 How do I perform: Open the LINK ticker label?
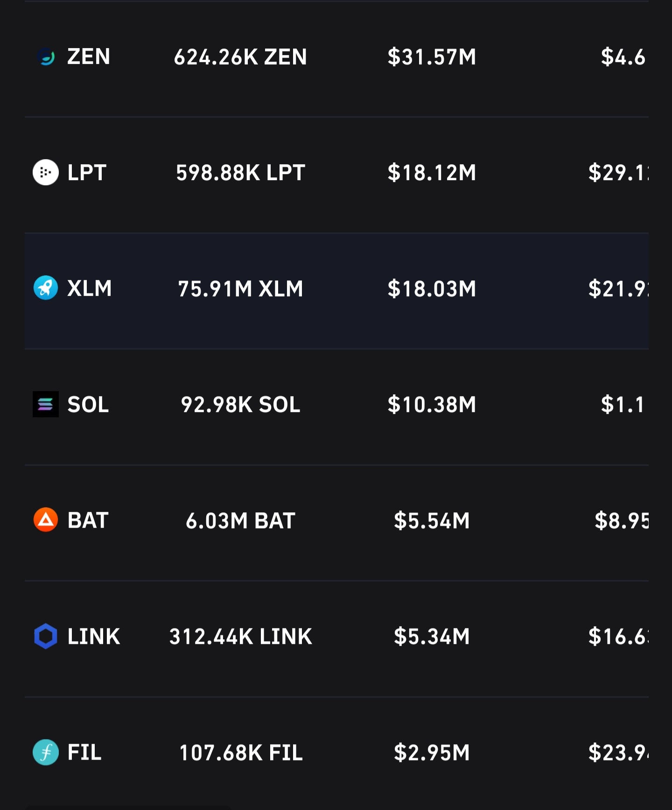tap(94, 636)
